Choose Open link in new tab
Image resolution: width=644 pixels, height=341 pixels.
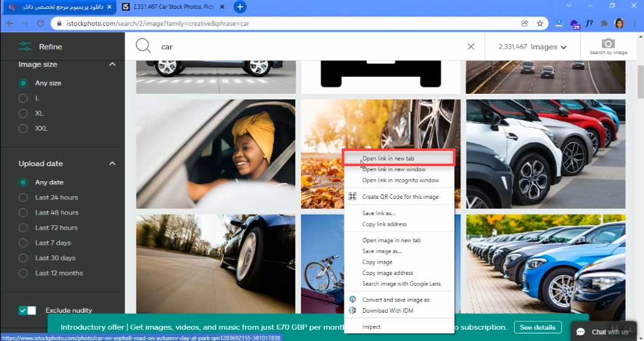coord(399,159)
